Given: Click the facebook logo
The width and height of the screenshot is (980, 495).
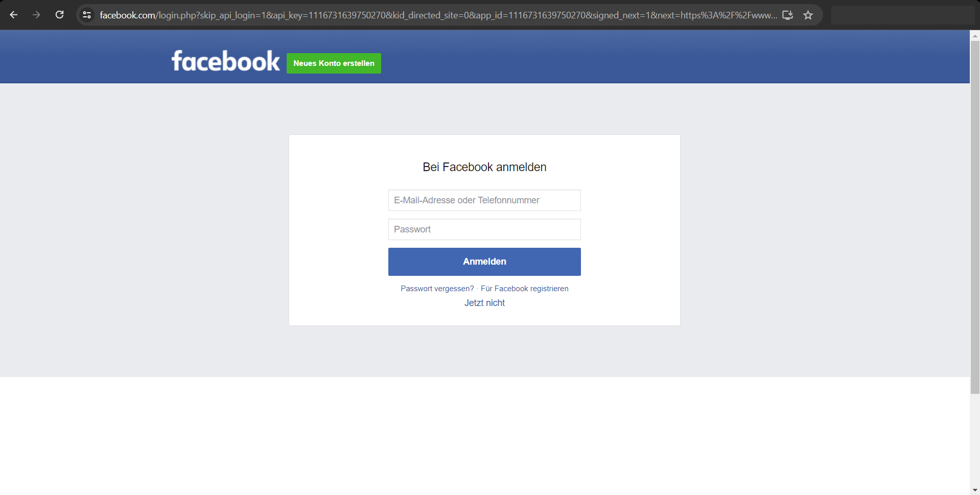Looking at the screenshot, I should click(x=225, y=61).
